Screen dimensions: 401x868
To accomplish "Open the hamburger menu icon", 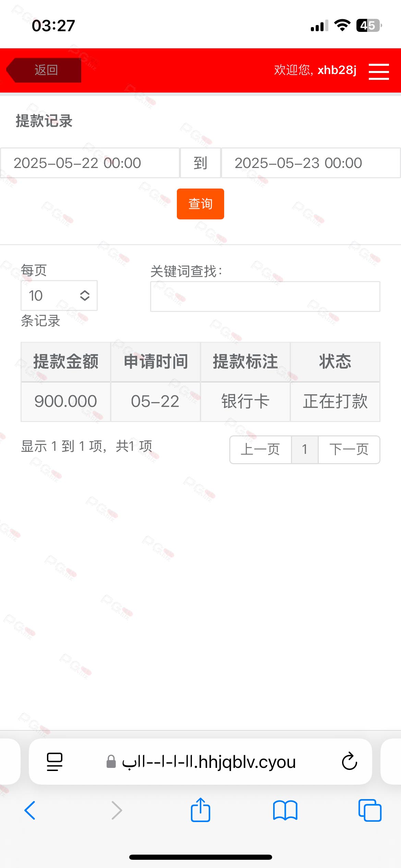I will (x=379, y=71).
